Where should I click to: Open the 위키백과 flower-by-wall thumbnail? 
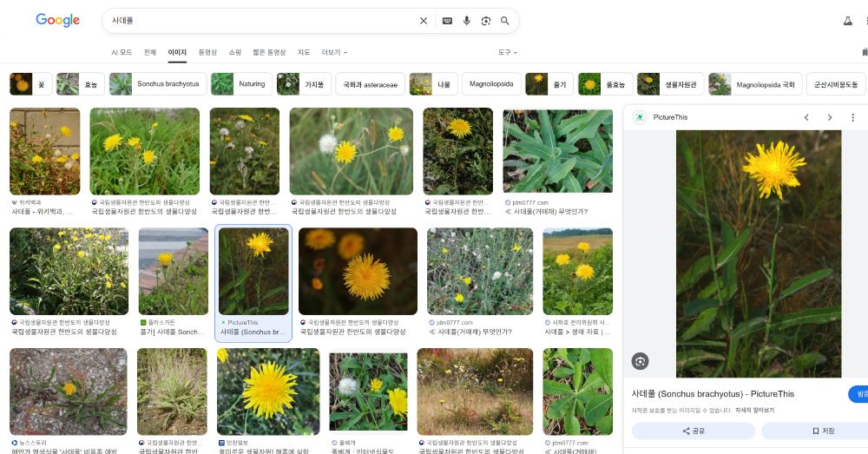pos(45,151)
